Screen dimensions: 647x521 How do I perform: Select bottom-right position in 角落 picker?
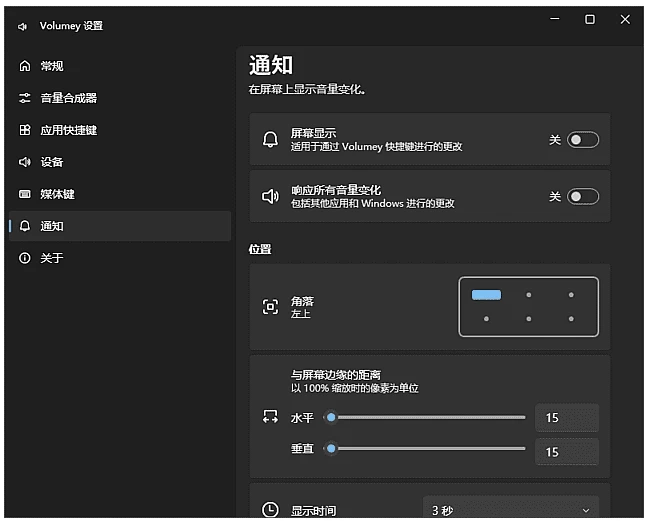[x=571, y=319]
